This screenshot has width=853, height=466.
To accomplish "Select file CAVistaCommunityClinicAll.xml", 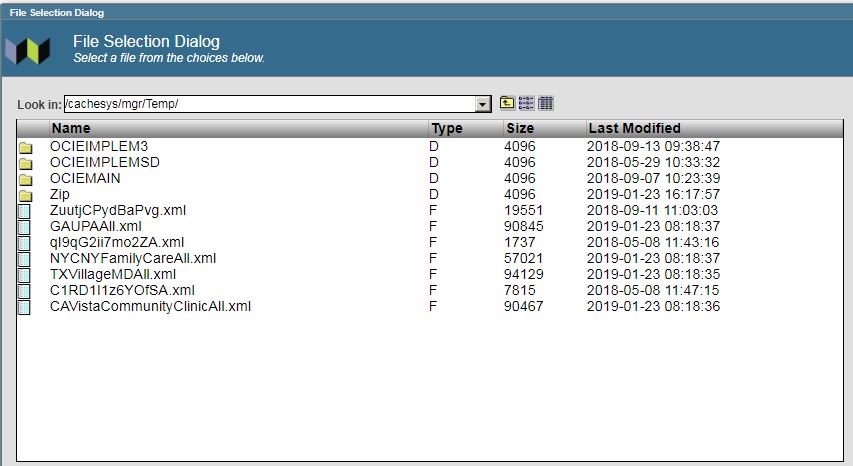I will tap(150, 307).
